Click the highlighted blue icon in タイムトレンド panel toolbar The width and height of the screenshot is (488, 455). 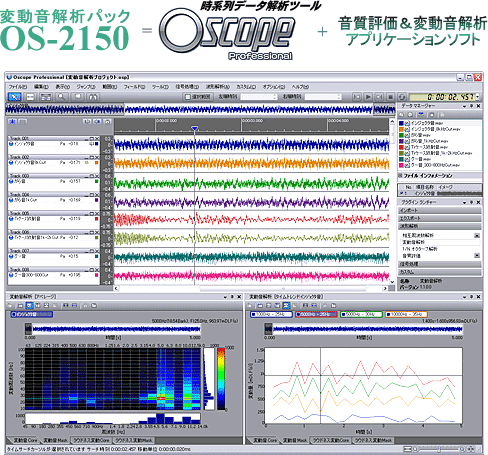pos(286,305)
